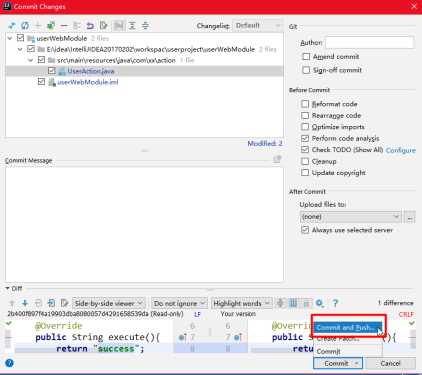Close the Commit Changes dialog
The height and width of the screenshot is (375, 422).
414,6
